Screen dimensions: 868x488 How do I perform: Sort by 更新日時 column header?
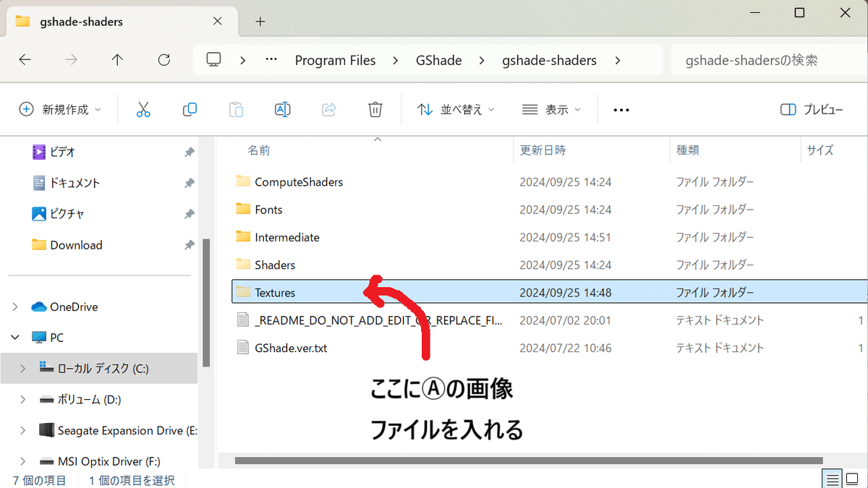[542, 150]
